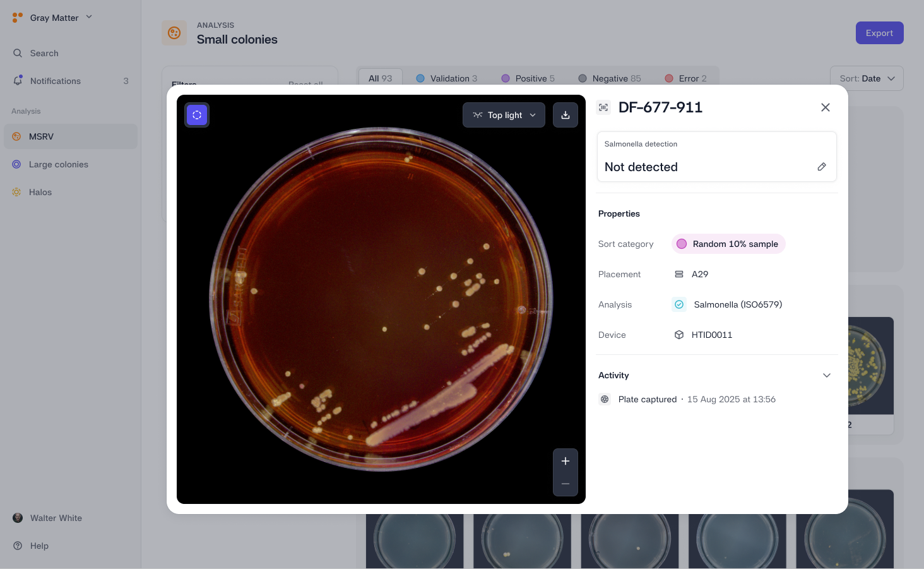Click the Random 10% sample pink color dot
Screen dimensions: 924x569
tap(682, 244)
